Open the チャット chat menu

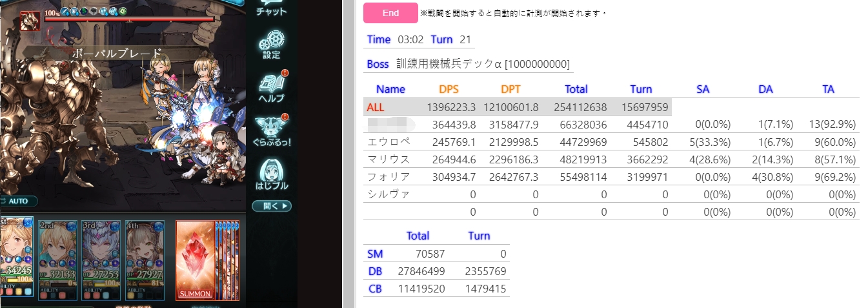click(x=272, y=10)
